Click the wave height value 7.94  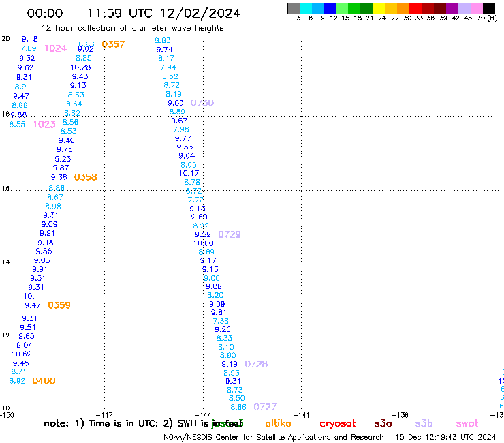click(x=168, y=67)
